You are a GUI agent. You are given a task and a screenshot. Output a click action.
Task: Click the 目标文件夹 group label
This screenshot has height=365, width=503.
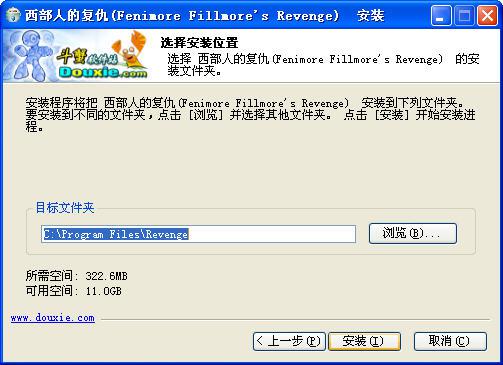65,207
